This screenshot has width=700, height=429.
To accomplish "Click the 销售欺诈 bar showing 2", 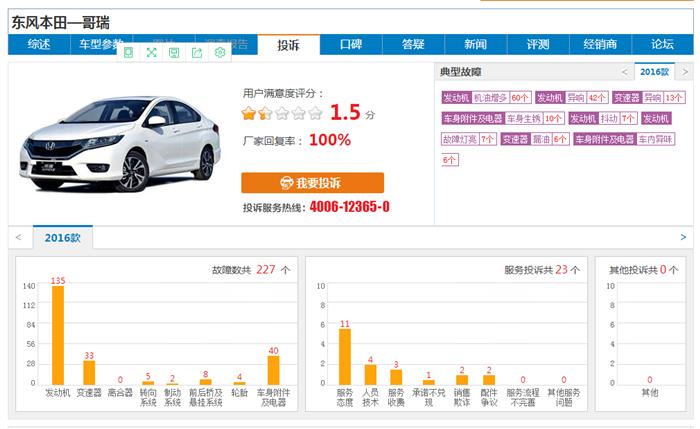I will [x=462, y=380].
